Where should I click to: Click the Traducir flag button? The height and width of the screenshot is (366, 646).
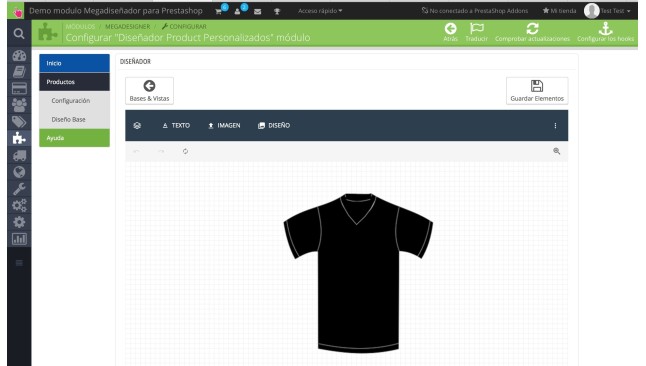[477, 32]
